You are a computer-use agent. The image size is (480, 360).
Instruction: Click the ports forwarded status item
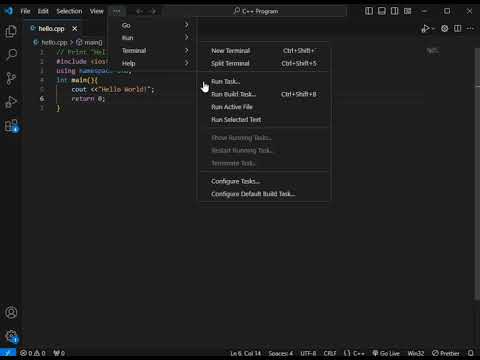tap(59, 353)
